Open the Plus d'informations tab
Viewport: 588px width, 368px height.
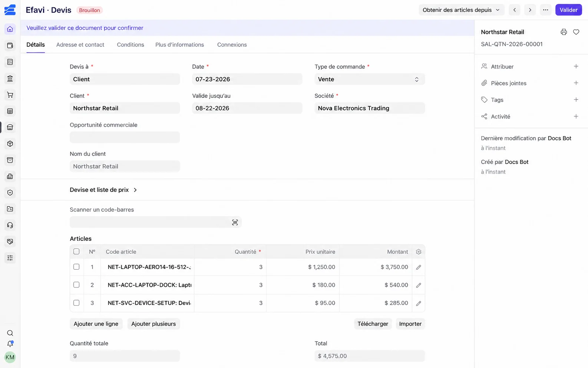[179, 45]
